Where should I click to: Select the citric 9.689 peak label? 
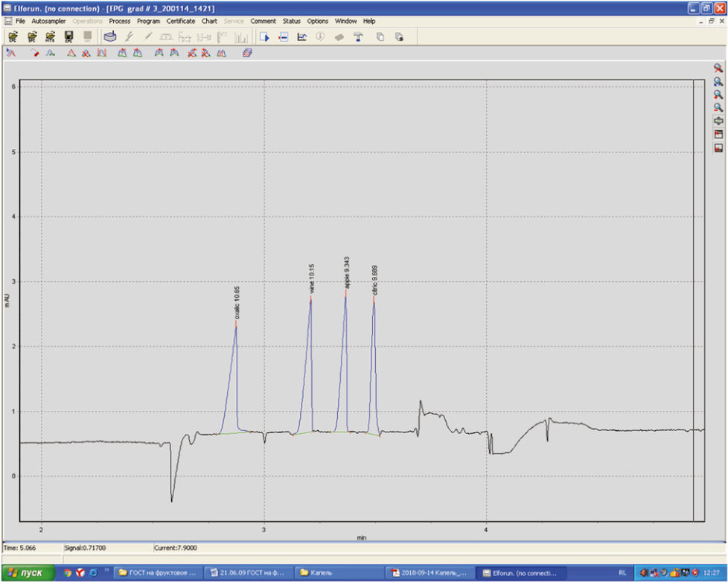pos(374,281)
